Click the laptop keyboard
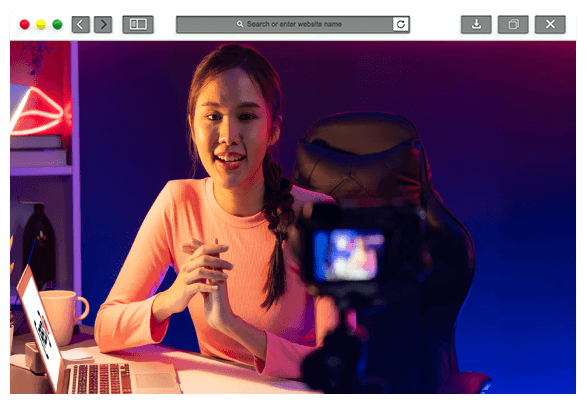587x401 pixels. (x=100, y=378)
